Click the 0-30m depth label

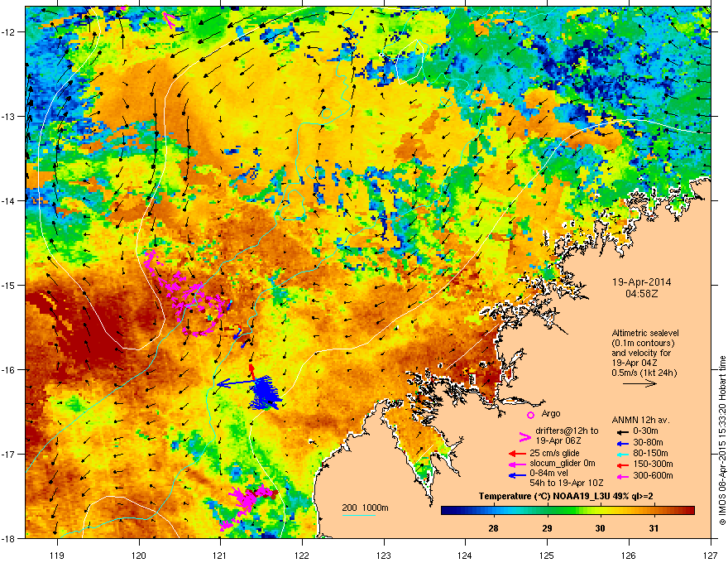tap(646, 431)
